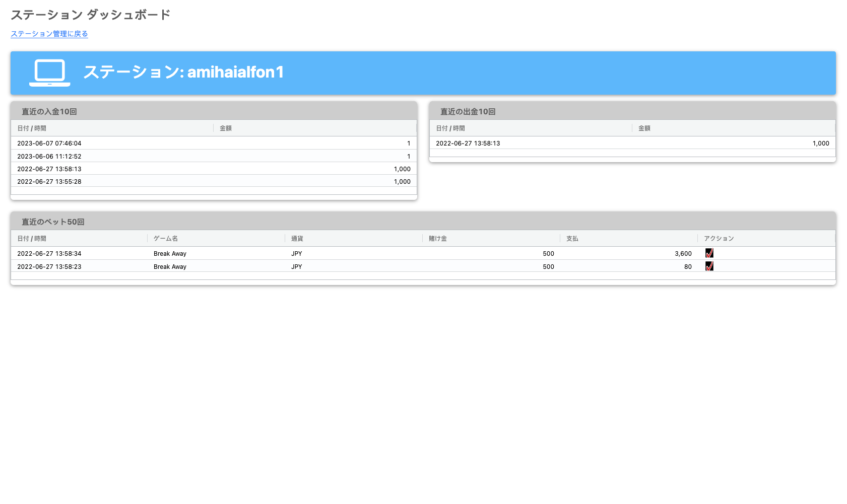Click the 直近のベット50回 panel title
Screen dimensions: 847x504
53,222
